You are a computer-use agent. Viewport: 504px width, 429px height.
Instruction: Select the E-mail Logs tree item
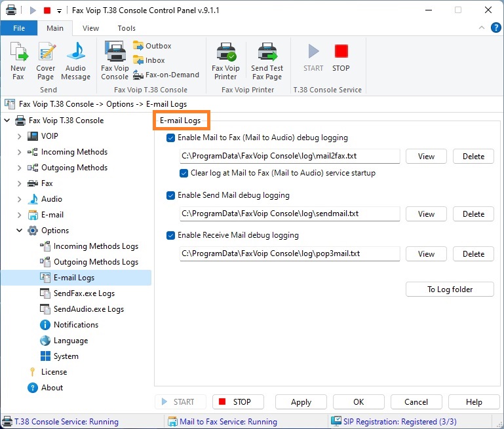tap(76, 278)
